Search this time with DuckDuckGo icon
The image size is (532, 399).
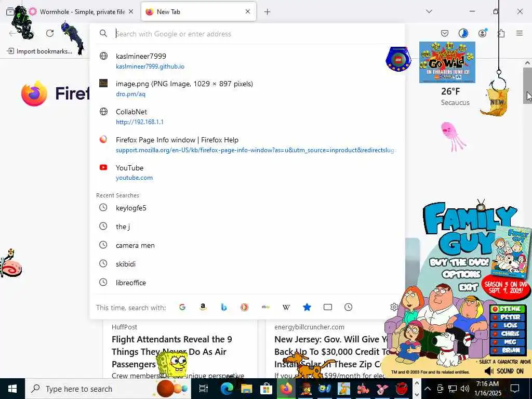(245, 308)
